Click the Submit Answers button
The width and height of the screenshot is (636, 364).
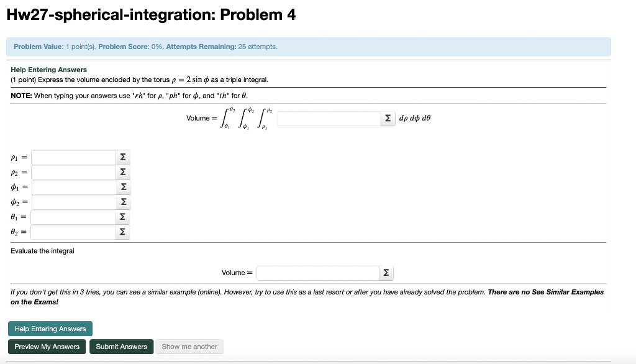click(x=121, y=347)
